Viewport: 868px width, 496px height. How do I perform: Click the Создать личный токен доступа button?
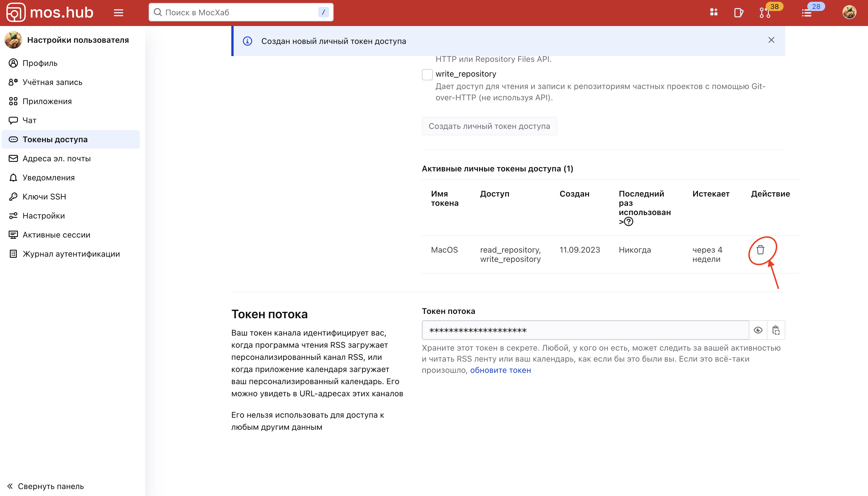coord(489,126)
